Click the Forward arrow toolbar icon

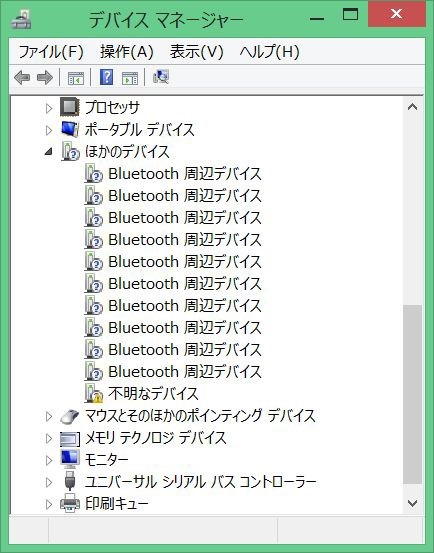[45, 77]
